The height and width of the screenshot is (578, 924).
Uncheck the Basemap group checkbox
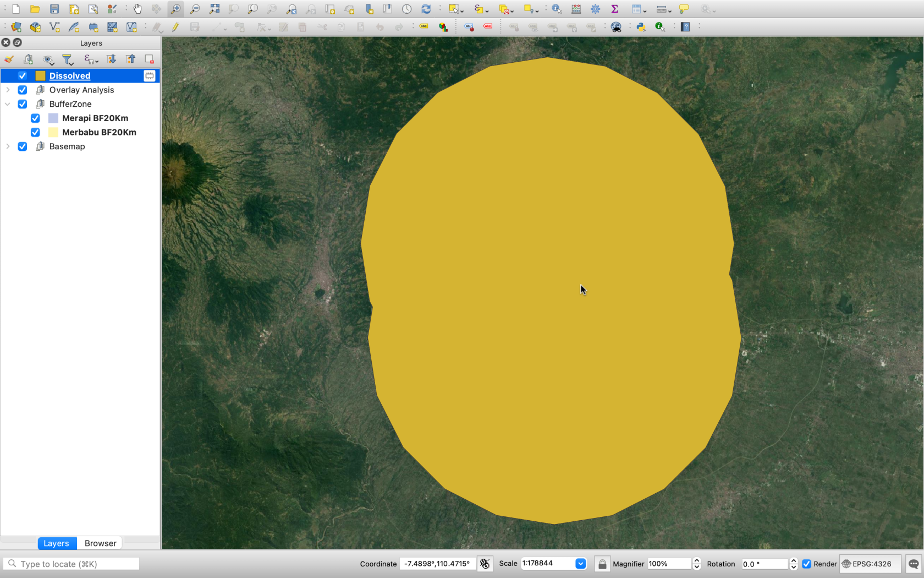coord(23,146)
